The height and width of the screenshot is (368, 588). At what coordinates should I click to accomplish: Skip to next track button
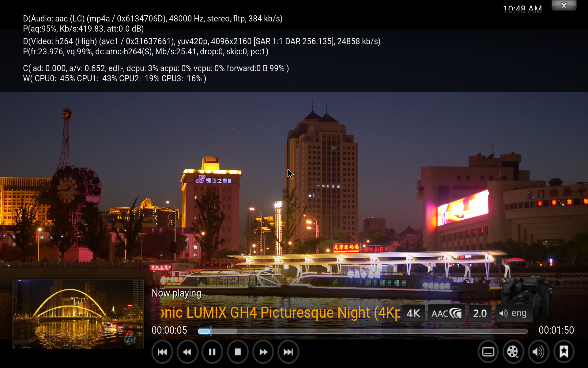[288, 352]
